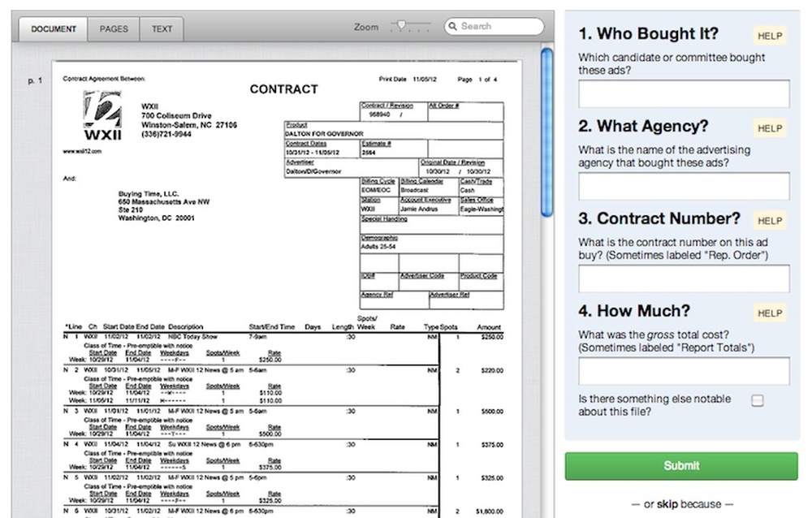Click the WXII 12 station logo

102,116
